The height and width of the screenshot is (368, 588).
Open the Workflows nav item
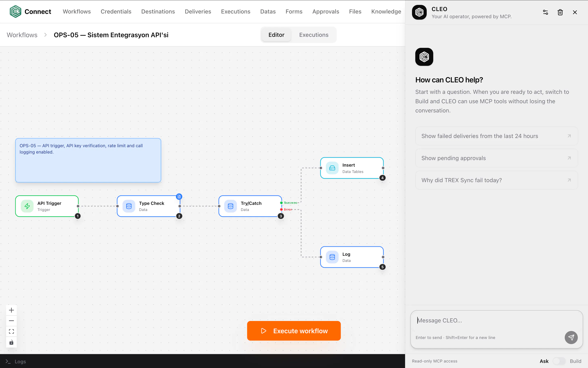point(77,11)
